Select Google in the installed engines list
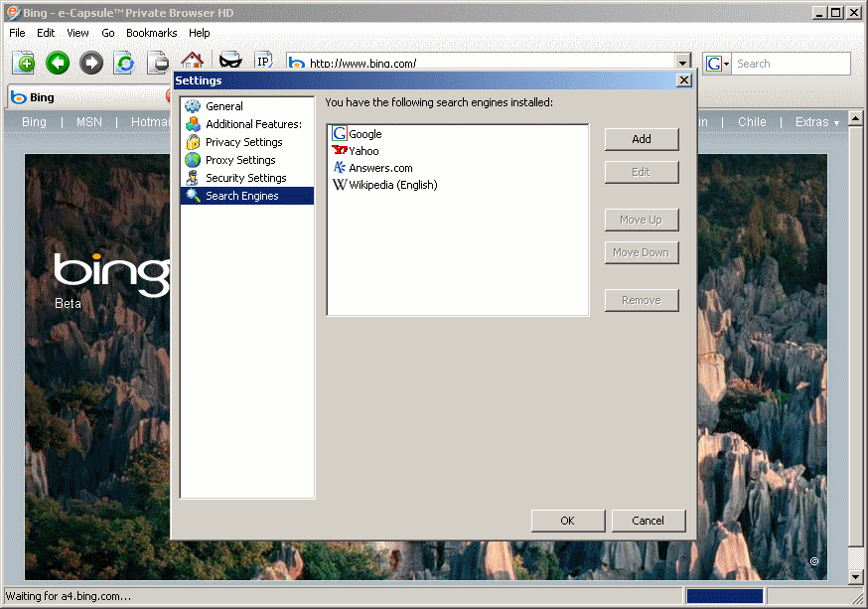Screen dimensions: 868x609 pos(364,134)
